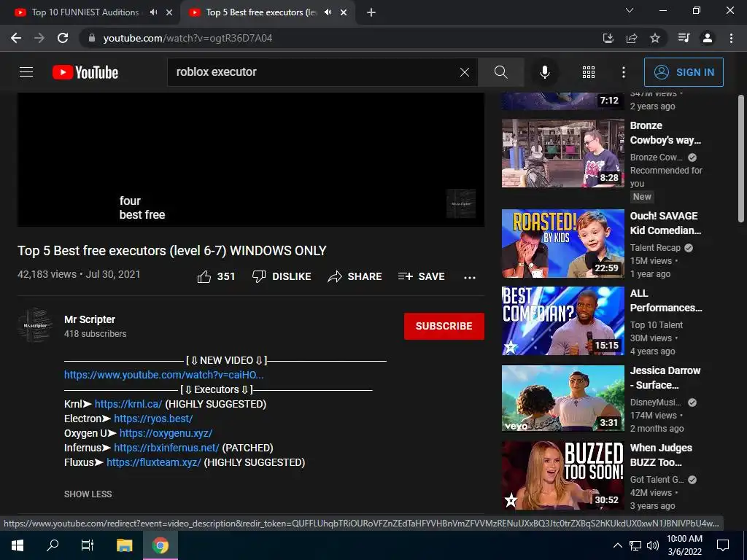Switch to Top 10 FUNNIEST Auditions tab
This screenshot has height=560, width=747.
[x=85, y=12]
